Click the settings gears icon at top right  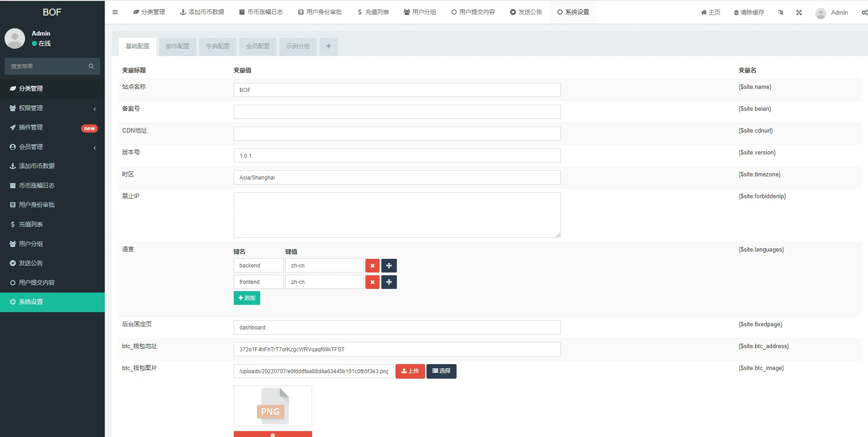864,13
